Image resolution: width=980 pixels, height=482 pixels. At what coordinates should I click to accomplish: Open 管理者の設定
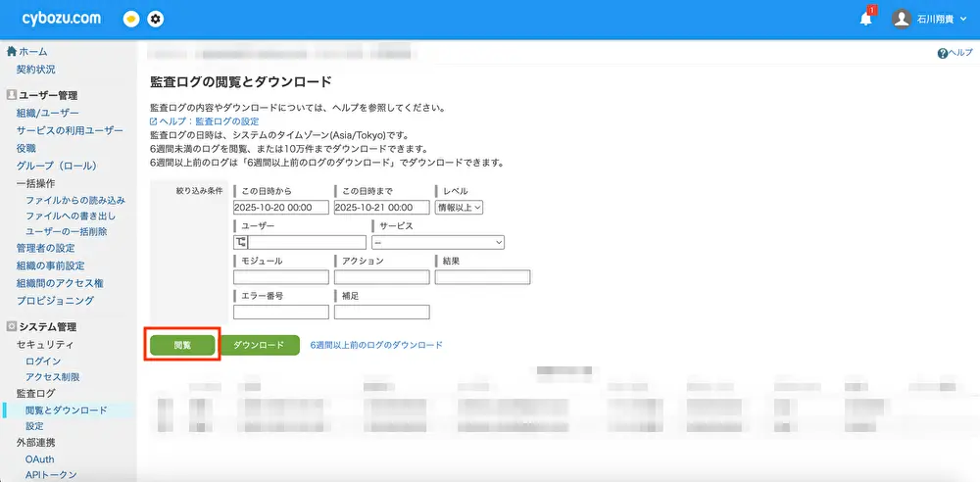pos(46,248)
